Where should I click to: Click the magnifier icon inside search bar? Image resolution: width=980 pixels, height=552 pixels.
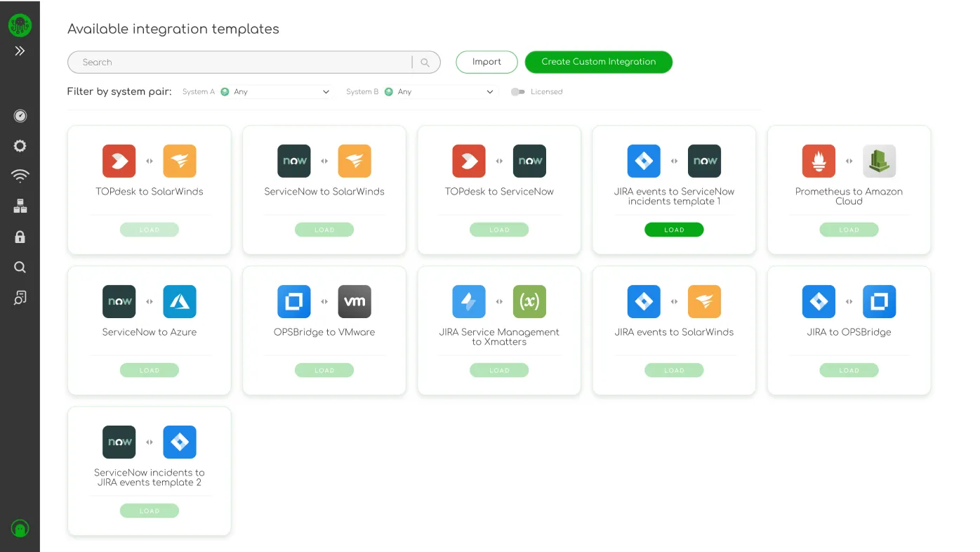pyautogui.click(x=425, y=63)
